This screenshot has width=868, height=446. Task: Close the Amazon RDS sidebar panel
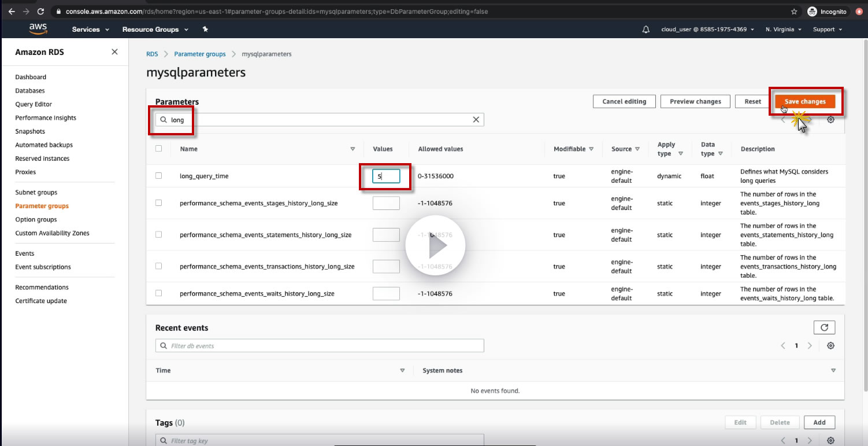pyautogui.click(x=114, y=52)
